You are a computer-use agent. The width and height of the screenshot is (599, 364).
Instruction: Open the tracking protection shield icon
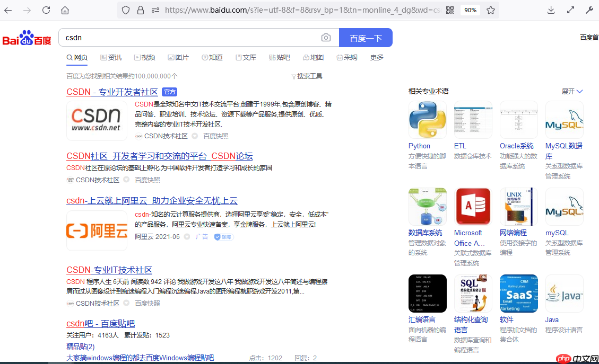pyautogui.click(x=125, y=10)
